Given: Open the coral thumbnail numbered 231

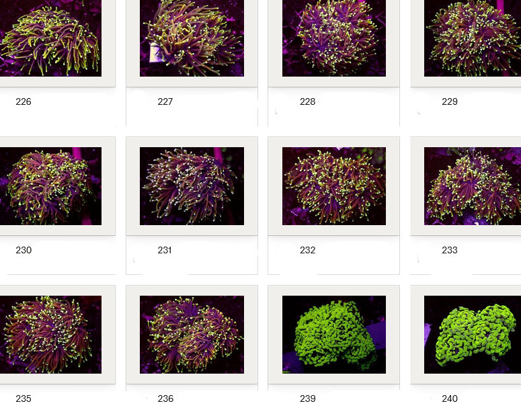Looking at the screenshot, I should [192, 186].
